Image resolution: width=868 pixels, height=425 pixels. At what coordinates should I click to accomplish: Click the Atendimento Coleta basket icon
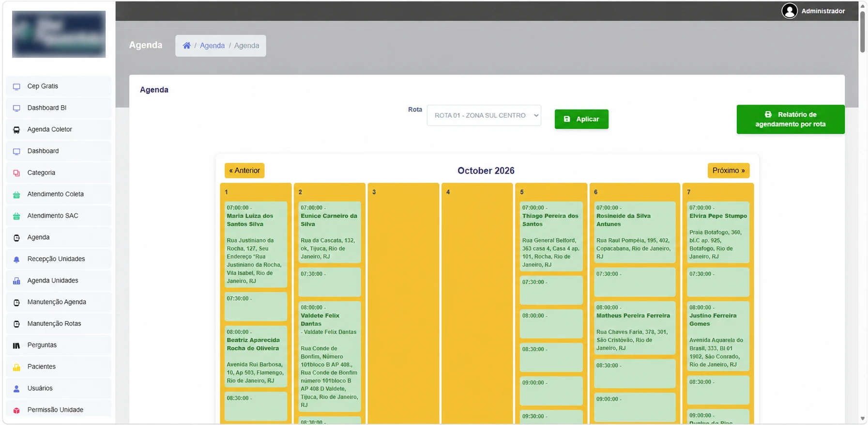(x=16, y=194)
